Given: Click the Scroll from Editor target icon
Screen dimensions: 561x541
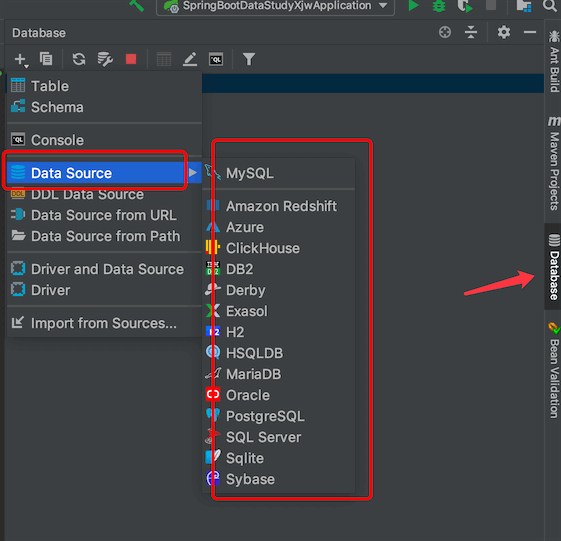Looking at the screenshot, I should click(x=445, y=33).
